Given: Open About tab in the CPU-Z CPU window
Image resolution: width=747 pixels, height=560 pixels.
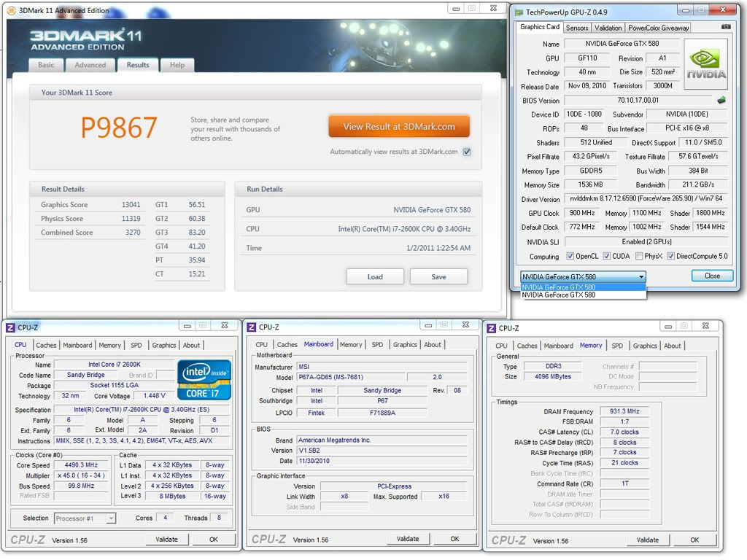Looking at the screenshot, I should tap(192, 345).
